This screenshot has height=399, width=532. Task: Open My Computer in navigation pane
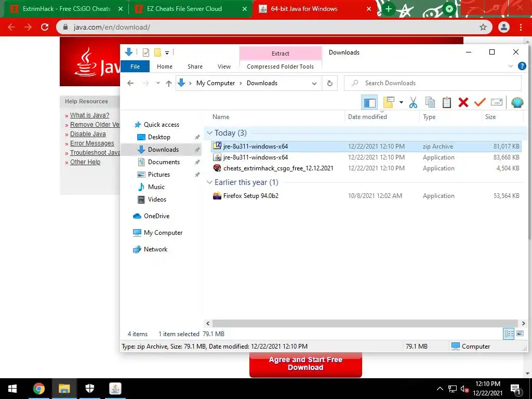163,233
